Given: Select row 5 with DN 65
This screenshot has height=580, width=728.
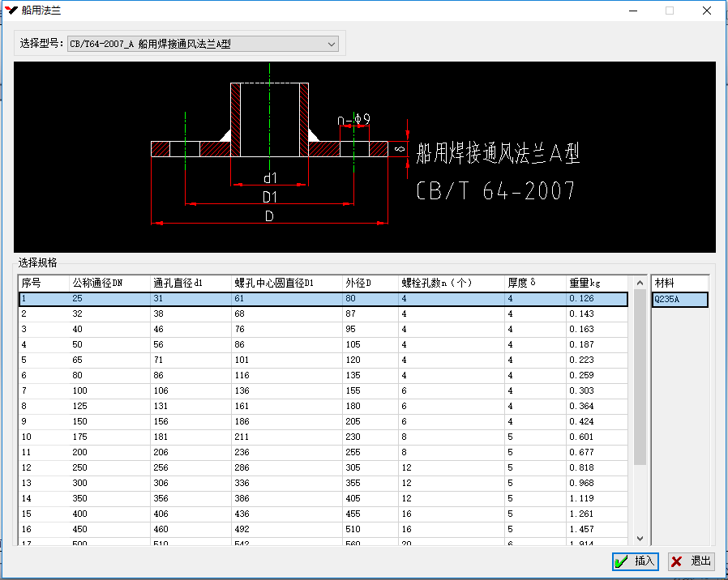Looking at the screenshot, I should click(323, 360).
